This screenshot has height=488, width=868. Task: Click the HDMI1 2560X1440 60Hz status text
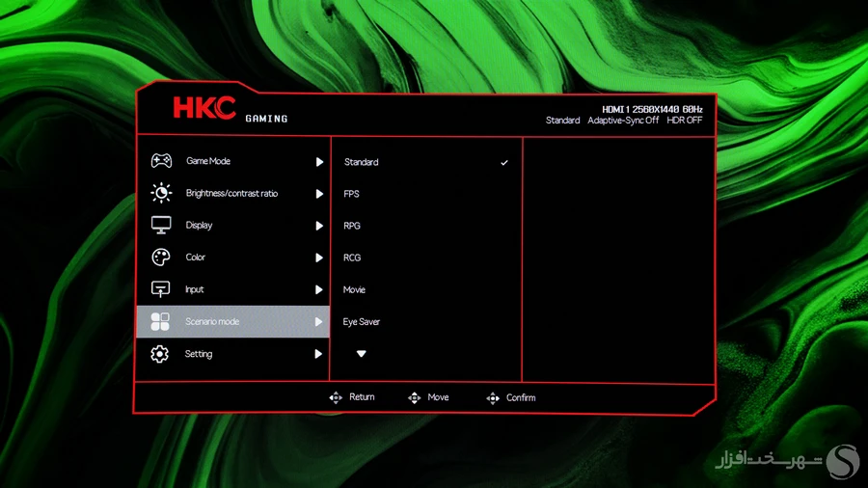[653, 110]
